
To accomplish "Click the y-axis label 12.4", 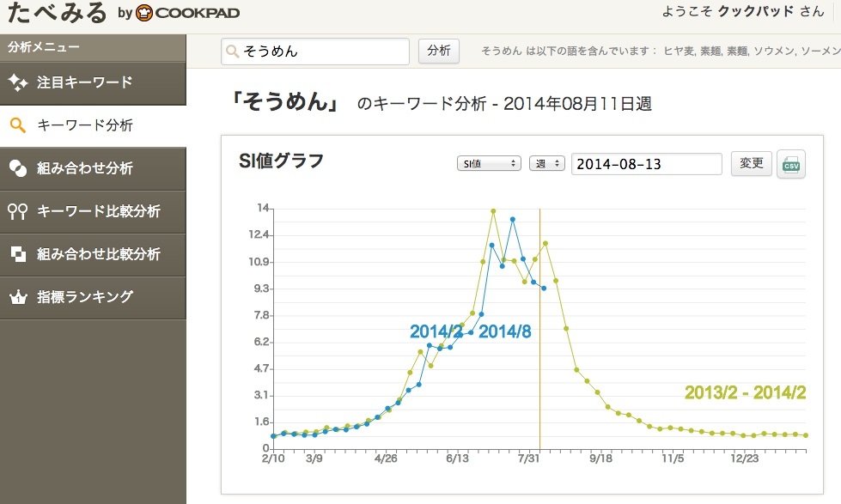I will tap(259, 235).
